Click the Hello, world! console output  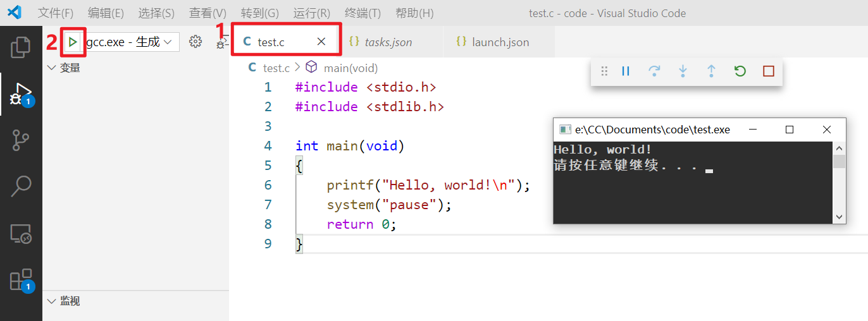602,150
